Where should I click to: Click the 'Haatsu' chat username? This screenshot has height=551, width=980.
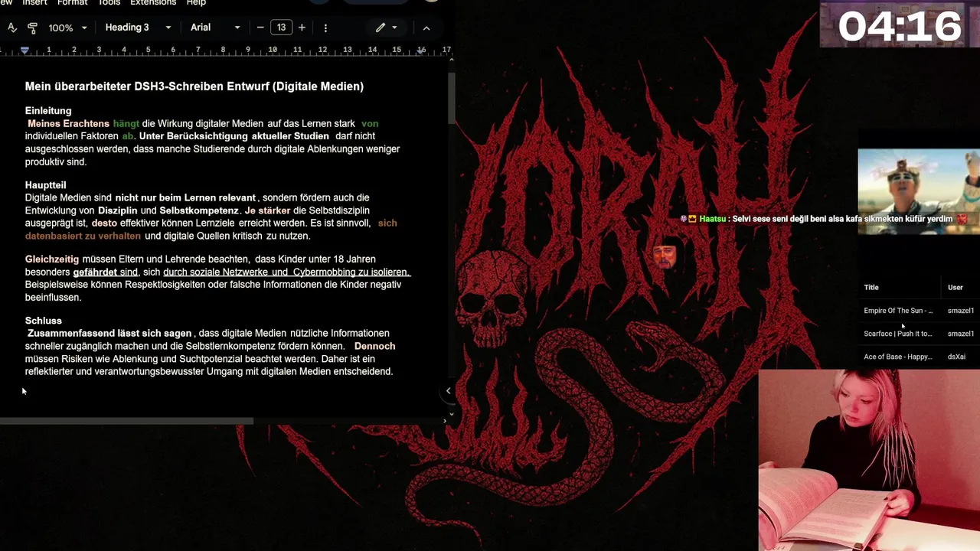click(712, 219)
